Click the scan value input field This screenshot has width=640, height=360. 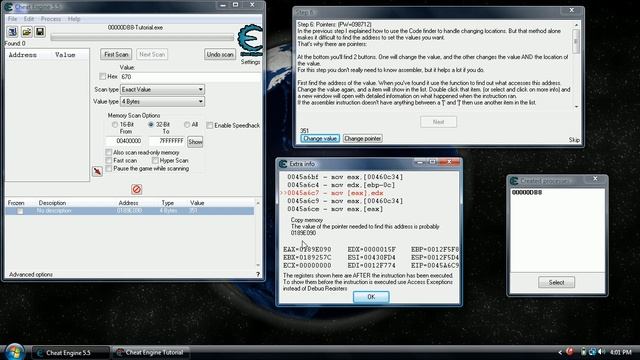190,77
